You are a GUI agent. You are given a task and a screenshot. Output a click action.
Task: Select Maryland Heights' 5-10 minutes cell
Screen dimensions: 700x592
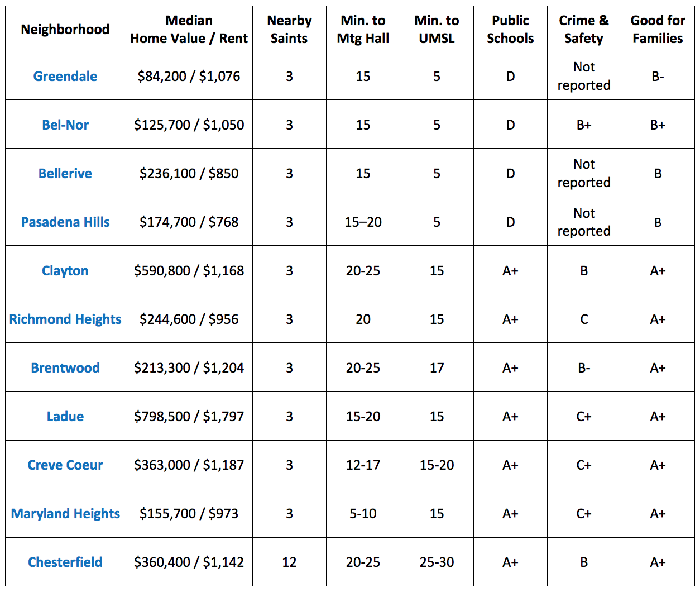(363, 514)
